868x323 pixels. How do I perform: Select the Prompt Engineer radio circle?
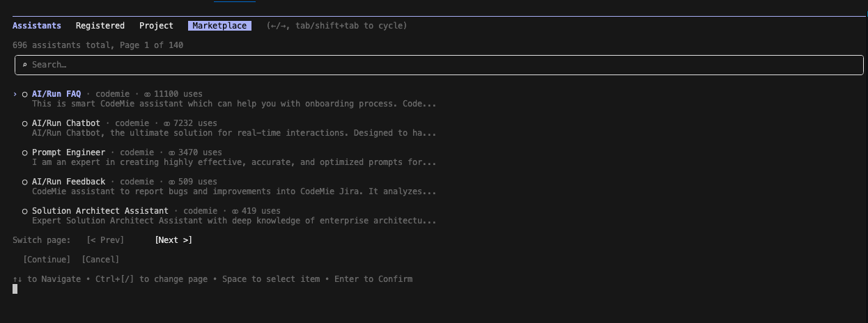click(24, 152)
